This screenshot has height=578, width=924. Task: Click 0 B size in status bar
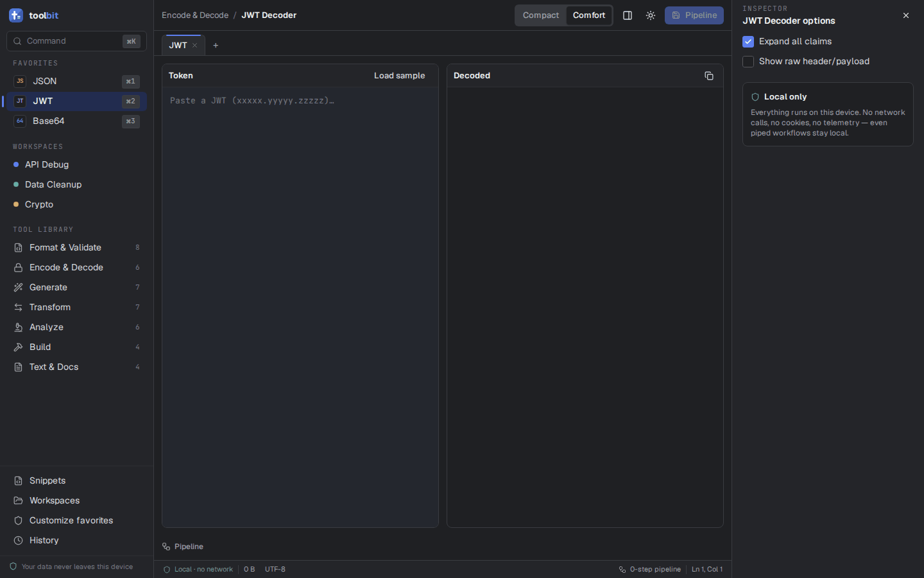tap(249, 570)
